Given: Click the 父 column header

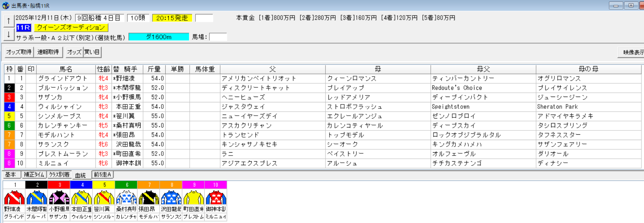Looking at the screenshot, I should coord(273,69).
